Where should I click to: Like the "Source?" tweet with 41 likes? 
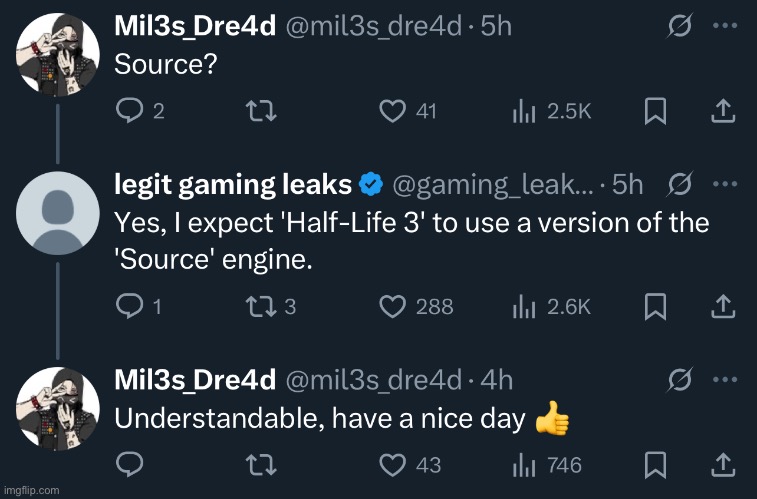(392, 112)
